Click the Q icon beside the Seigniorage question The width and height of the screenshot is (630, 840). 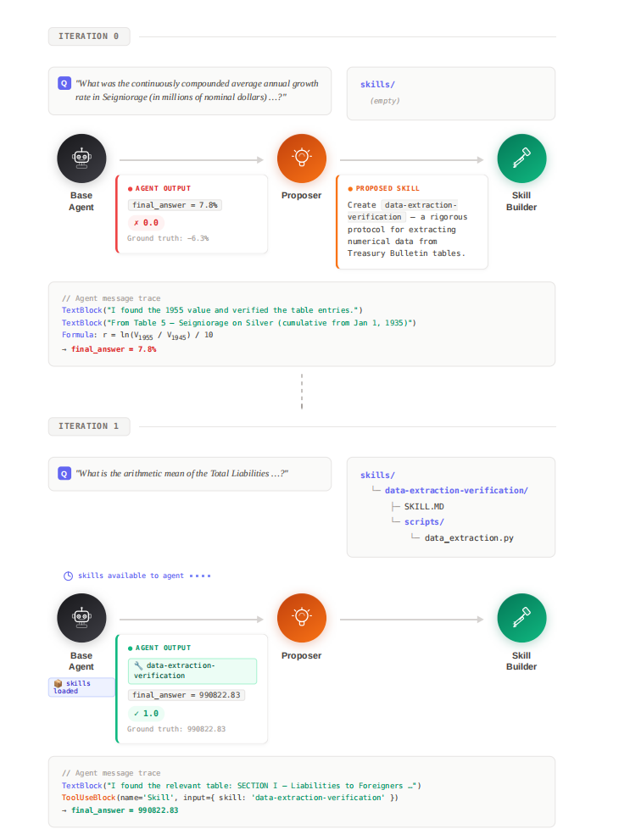pos(64,84)
